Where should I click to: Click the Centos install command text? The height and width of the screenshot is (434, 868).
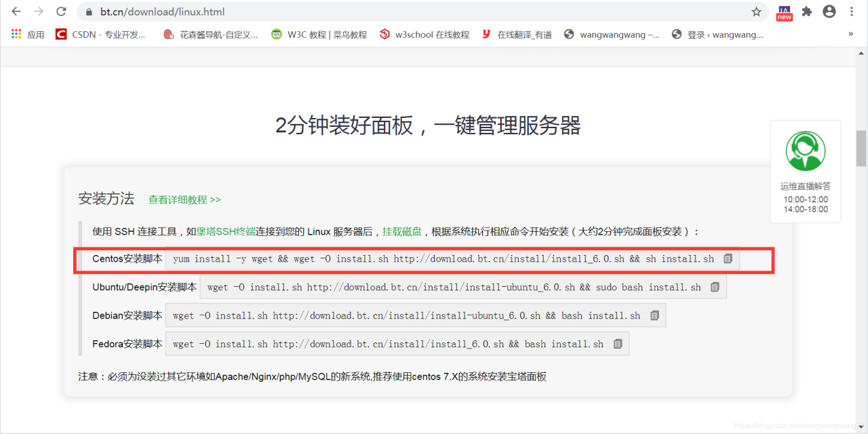pyautogui.click(x=443, y=259)
